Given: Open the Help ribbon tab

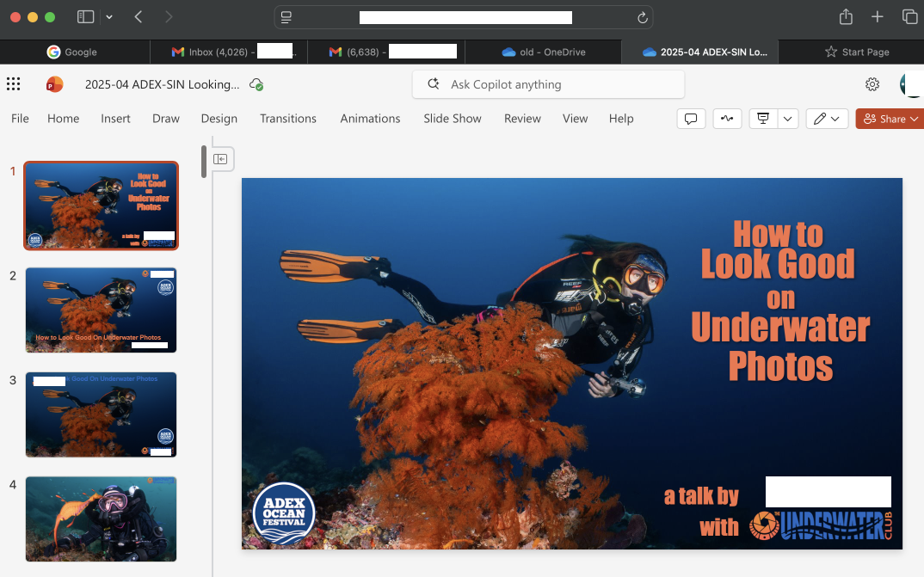Looking at the screenshot, I should (x=621, y=119).
